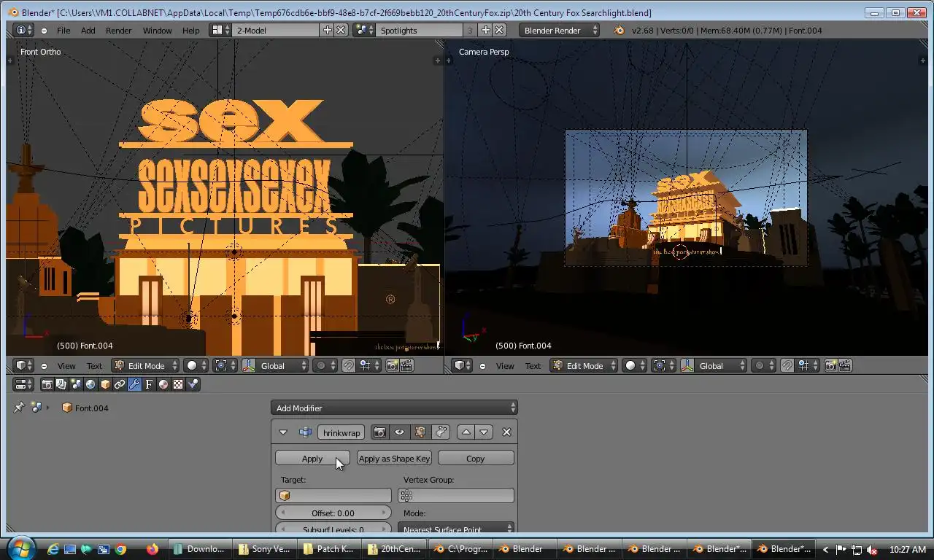Open the Windows Start menu
This screenshot has width=934, height=560.
point(20,548)
